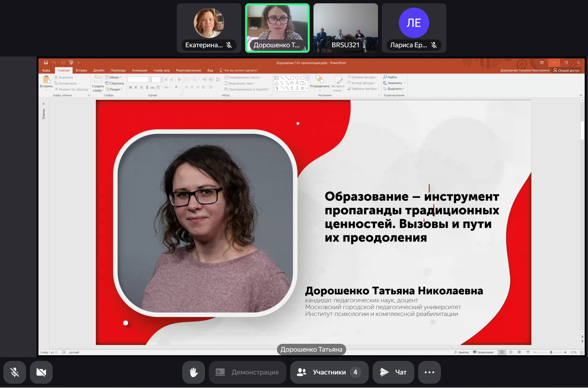Click the zoom slider in status bar
Viewport: 588px width, 388px height.
tap(551, 352)
